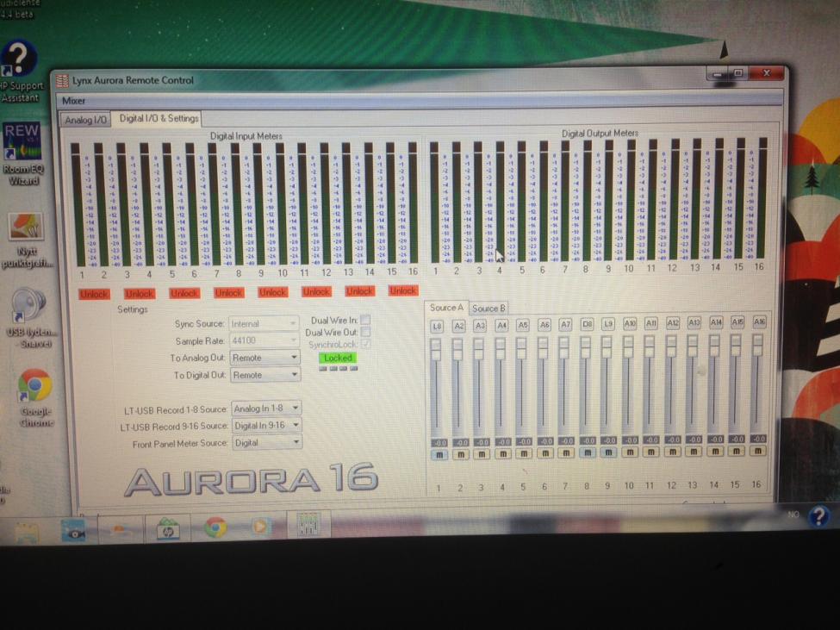Click the A6 source selector button
Viewport: 840px width, 630px height.
click(544, 325)
